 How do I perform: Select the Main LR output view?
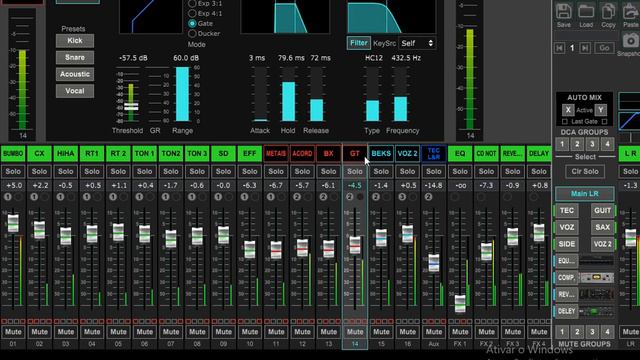584,193
